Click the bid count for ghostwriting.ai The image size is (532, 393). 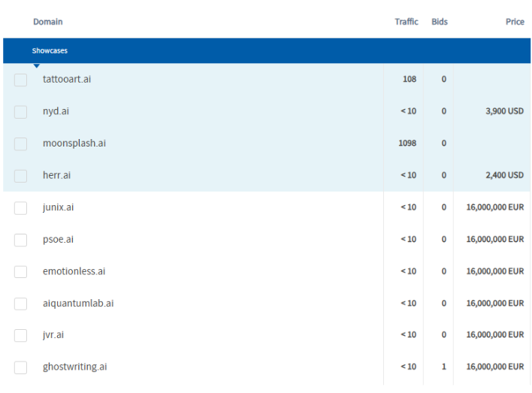(443, 367)
